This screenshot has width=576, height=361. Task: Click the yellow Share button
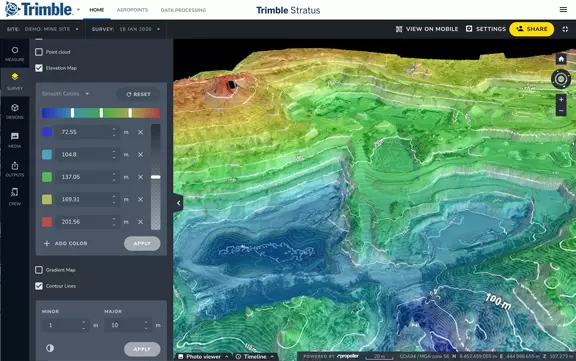[531, 29]
